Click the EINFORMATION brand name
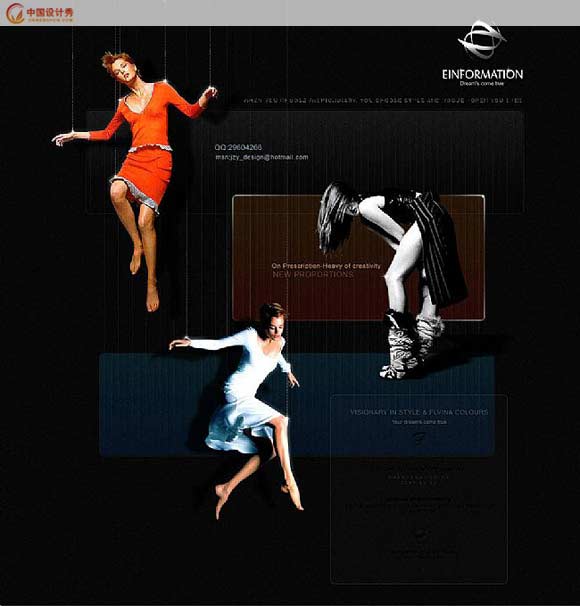 (482, 74)
